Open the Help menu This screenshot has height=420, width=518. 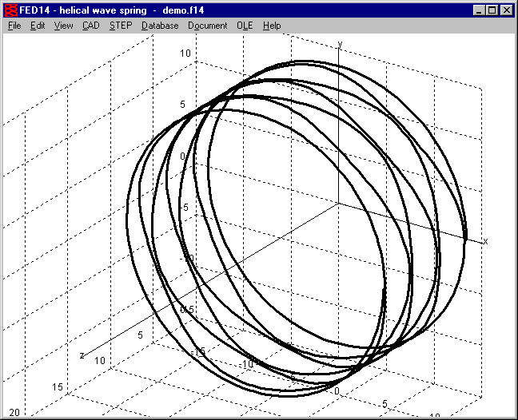(x=272, y=26)
